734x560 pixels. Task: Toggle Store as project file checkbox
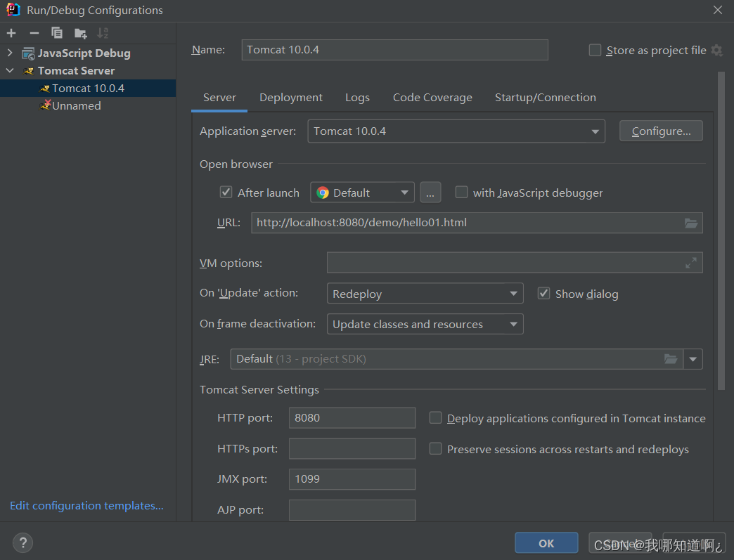click(595, 50)
